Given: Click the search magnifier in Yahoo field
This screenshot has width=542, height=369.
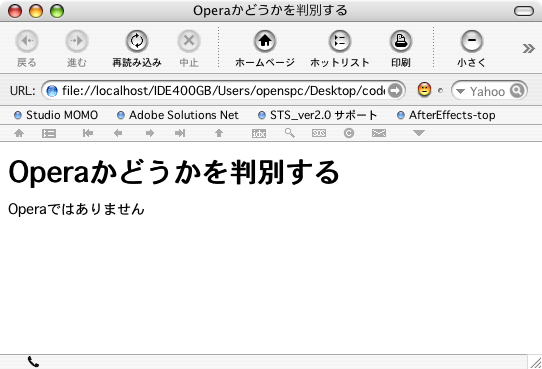Looking at the screenshot, I should [x=517, y=91].
